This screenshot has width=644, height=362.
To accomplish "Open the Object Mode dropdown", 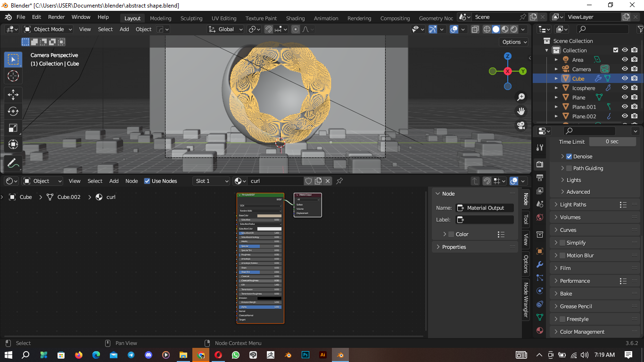I will [48, 29].
